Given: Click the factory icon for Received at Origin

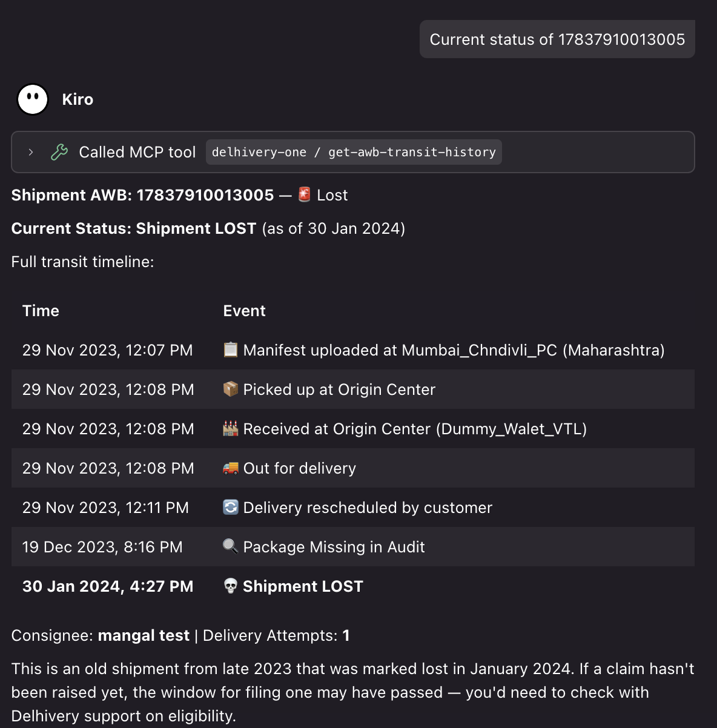Looking at the screenshot, I should (231, 428).
